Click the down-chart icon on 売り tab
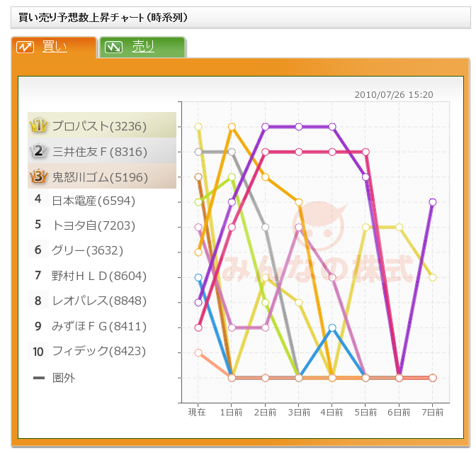This screenshot has width=476, height=453. tap(113, 47)
